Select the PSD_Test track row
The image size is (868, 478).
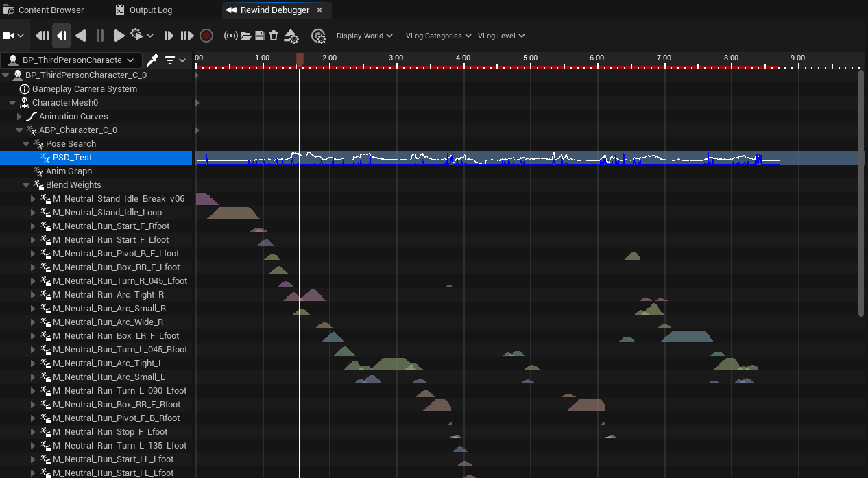96,158
